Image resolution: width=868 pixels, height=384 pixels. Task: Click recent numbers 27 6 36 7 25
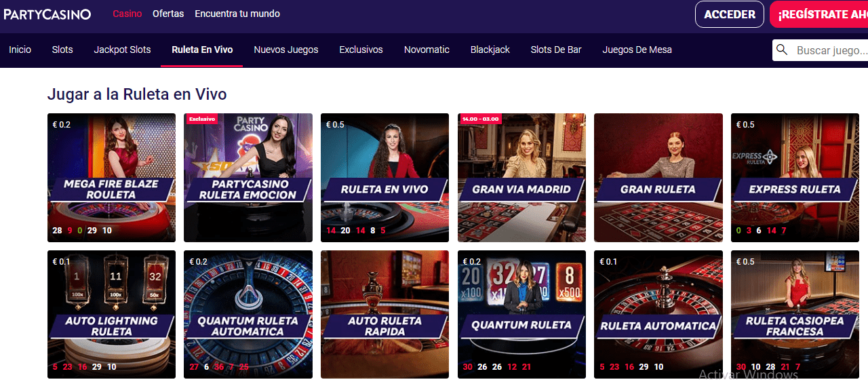[x=219, y=367]
